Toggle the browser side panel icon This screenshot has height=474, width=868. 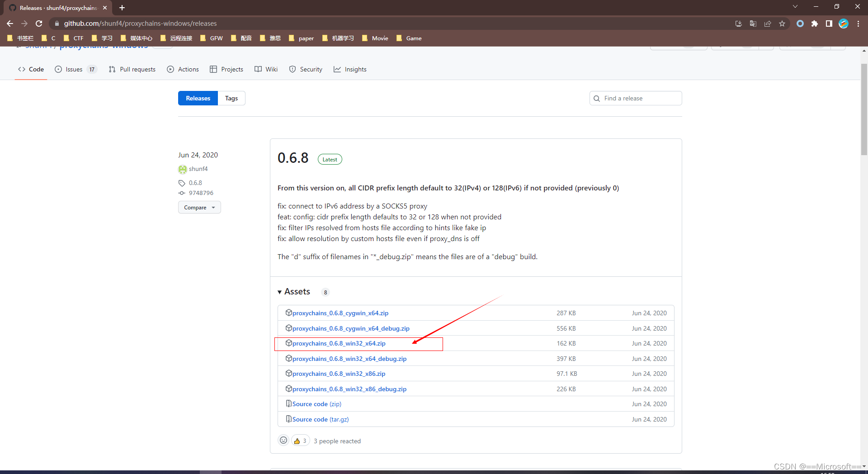click(829, 24)
